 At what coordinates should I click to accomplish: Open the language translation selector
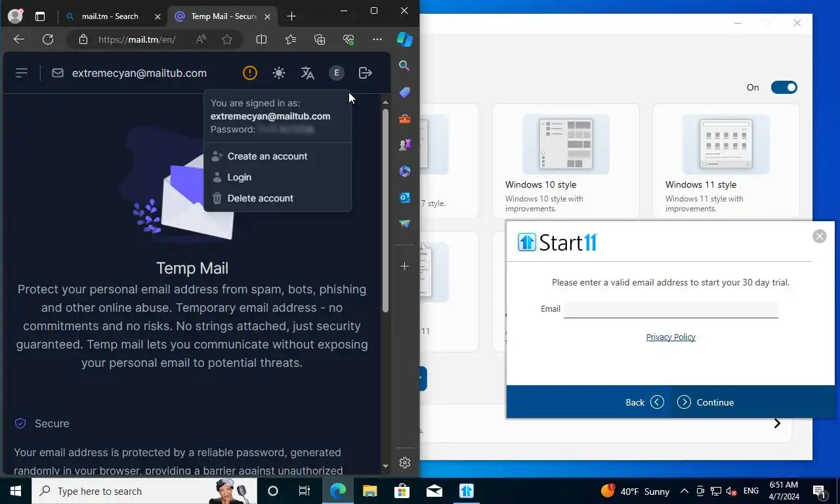click(x=308, y=73)
